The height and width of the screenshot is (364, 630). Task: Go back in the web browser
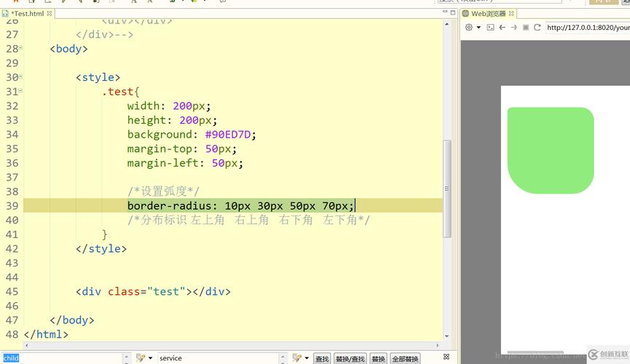(502, 28)
